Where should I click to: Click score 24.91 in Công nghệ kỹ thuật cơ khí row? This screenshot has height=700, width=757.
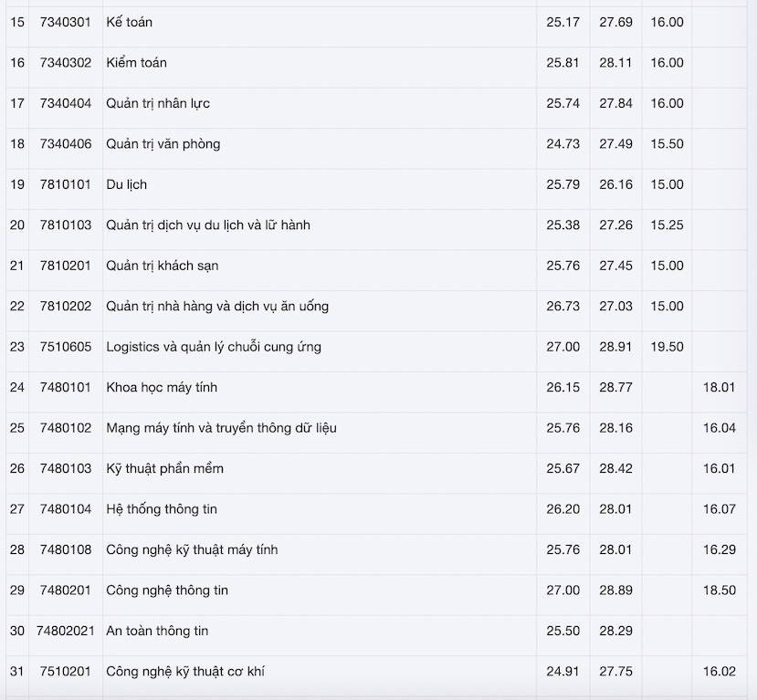click(562, 672)
